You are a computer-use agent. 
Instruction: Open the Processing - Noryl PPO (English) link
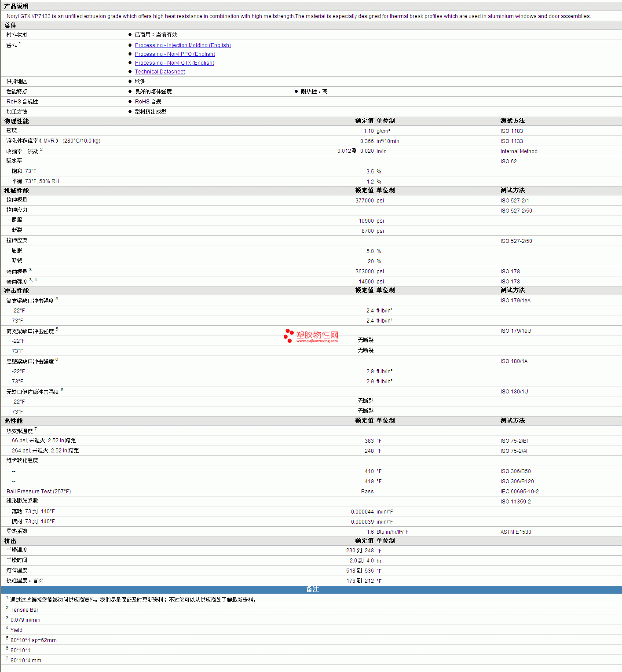point(175,54)
